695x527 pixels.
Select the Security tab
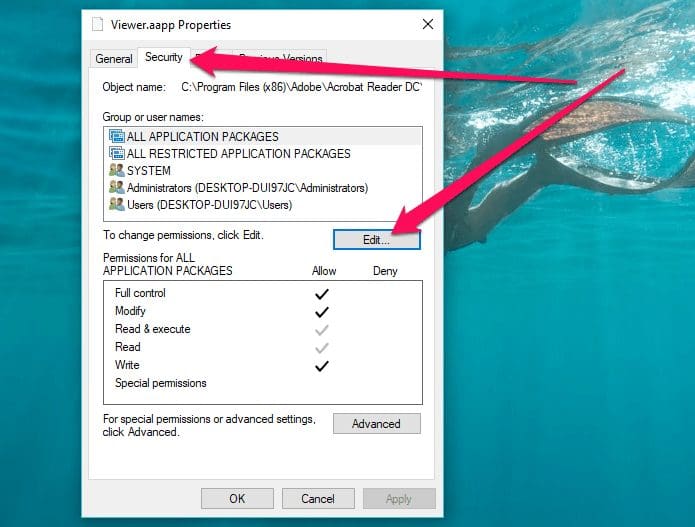[164, 57]
